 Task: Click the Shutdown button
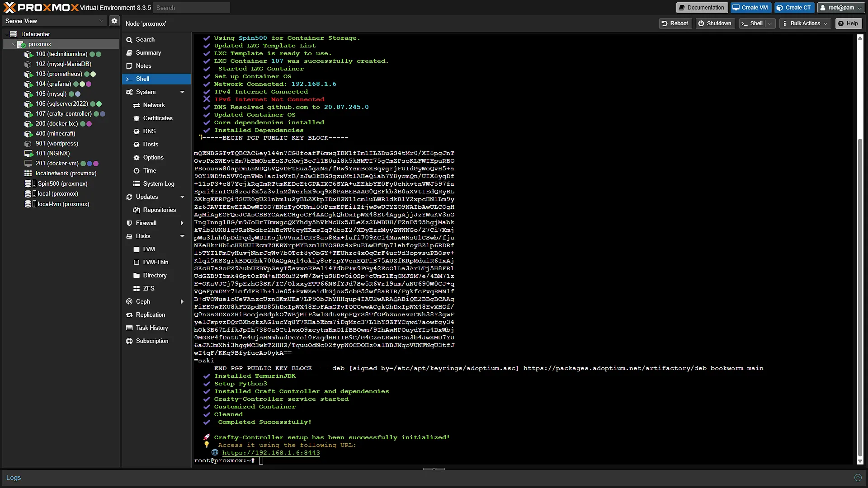click(x=715, y=23)
